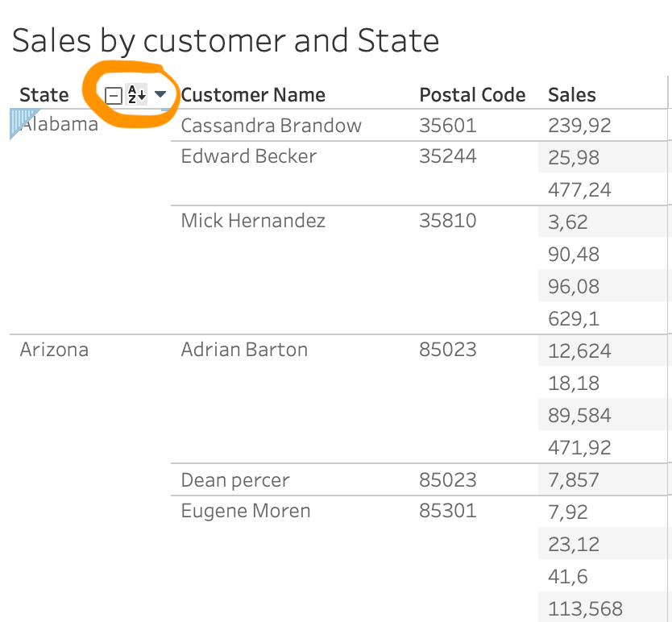The height and width of the screenshot is (622, 672).
Task: Select postal code 35601
Action: tap(448, 126)
